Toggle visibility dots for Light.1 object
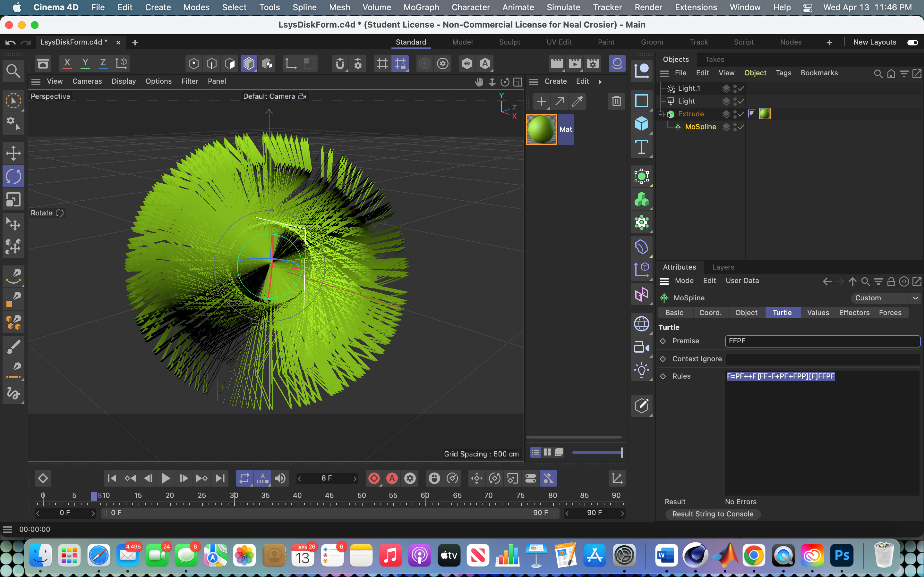 click(x=735, y=88)
